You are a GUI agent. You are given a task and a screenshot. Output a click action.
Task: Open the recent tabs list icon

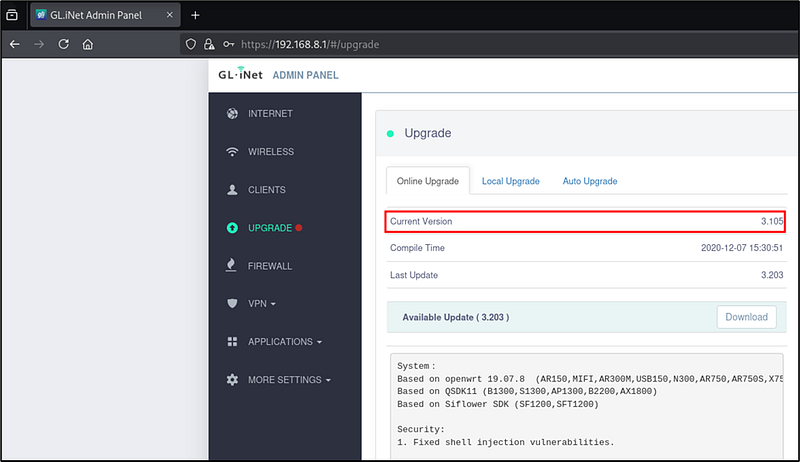pyautogui.click(x=12, y=15)
